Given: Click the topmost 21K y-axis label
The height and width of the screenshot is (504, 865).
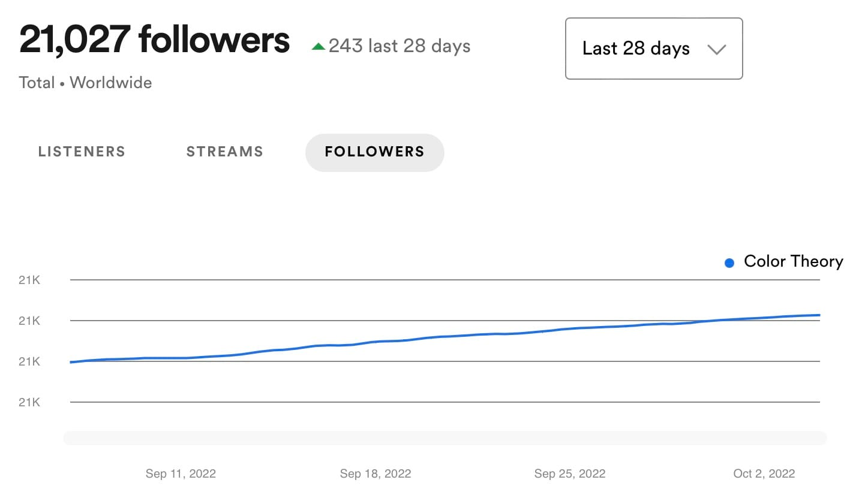Looking at the screenshot, I should [29, 280].
